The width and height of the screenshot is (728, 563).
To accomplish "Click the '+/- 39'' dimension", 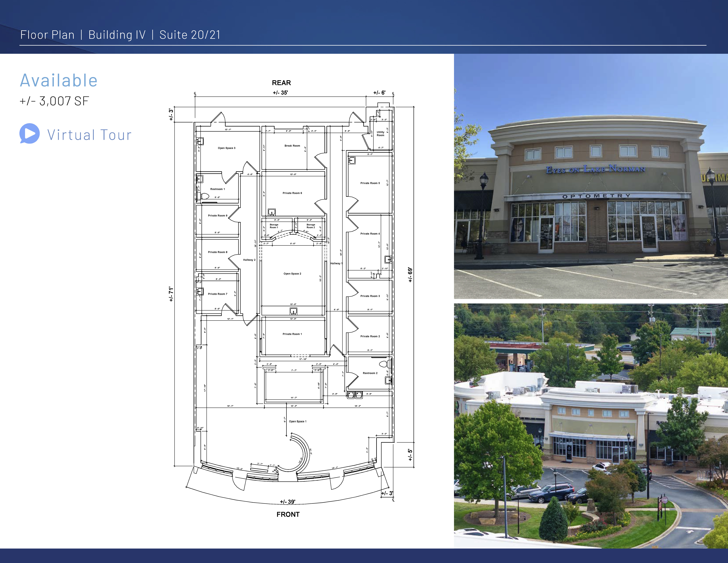I will [x=288, y=502].
